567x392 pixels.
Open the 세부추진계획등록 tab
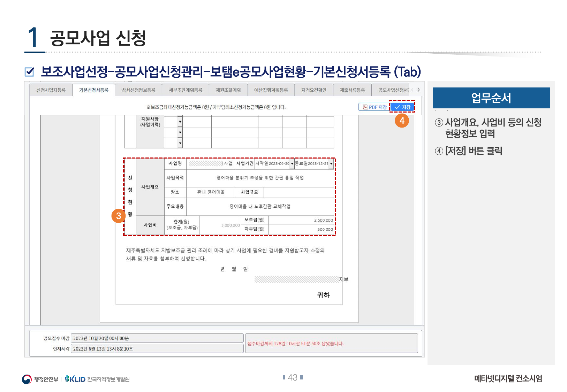[186, 90]
